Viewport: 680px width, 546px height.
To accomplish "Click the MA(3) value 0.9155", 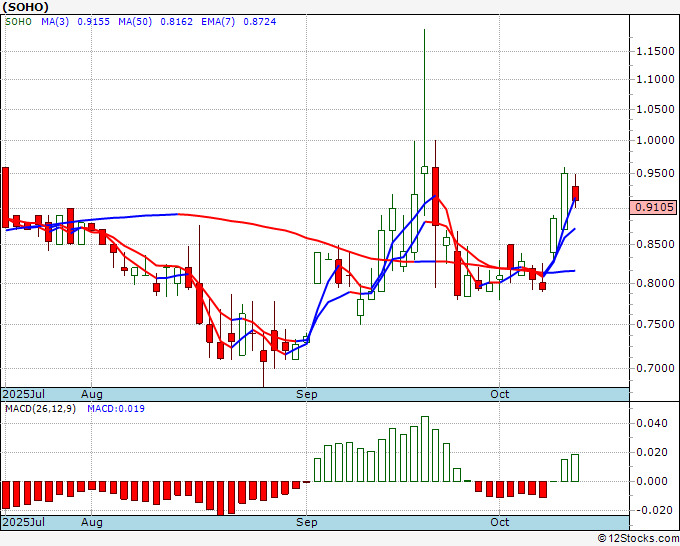I will (x=93, y=22).
